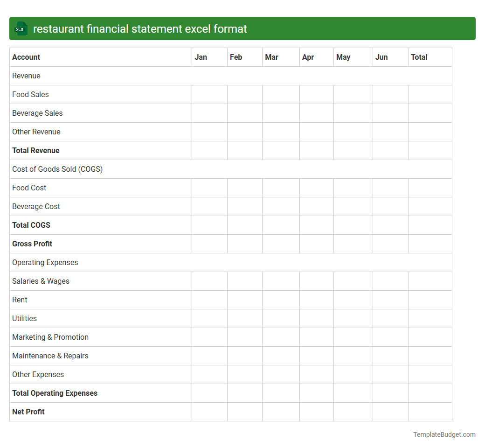Select the Jan column header
The height and width of the screenshot is (448, 485).
201,57
